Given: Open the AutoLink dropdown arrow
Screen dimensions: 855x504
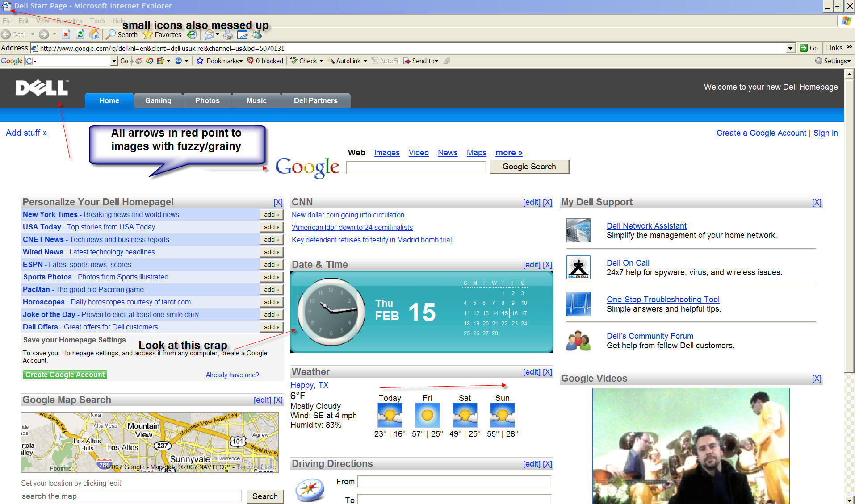Looking at the screenshot, I should (x=365, y=61).
